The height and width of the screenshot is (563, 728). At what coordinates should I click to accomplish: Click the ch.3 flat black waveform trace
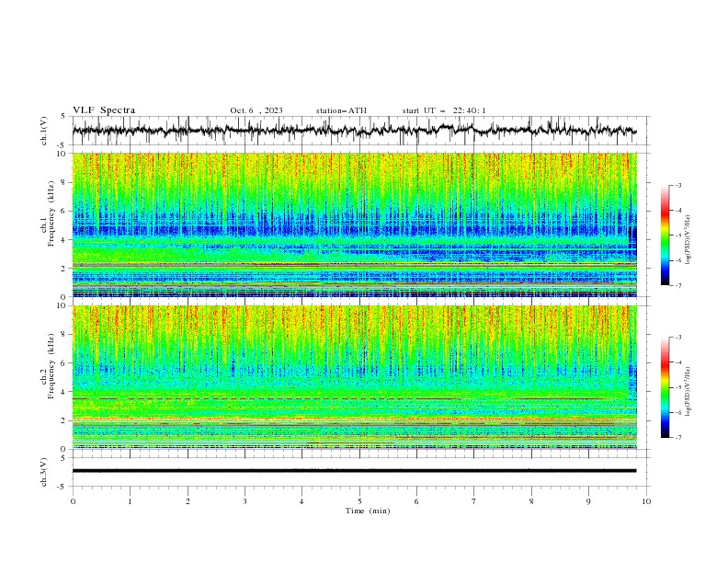point(355,471)
